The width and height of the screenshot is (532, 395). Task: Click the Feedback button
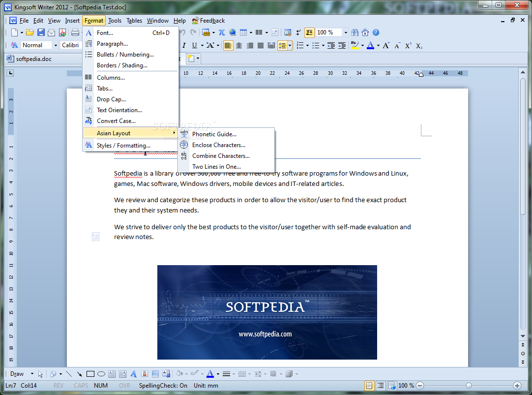208,21
